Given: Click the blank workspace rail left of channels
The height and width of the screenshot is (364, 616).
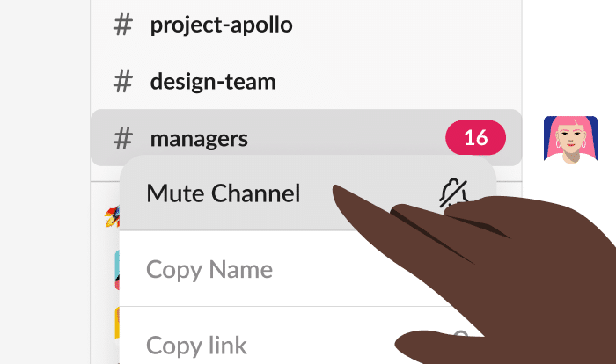Looking at the screenshot, I should pos(44,176).
